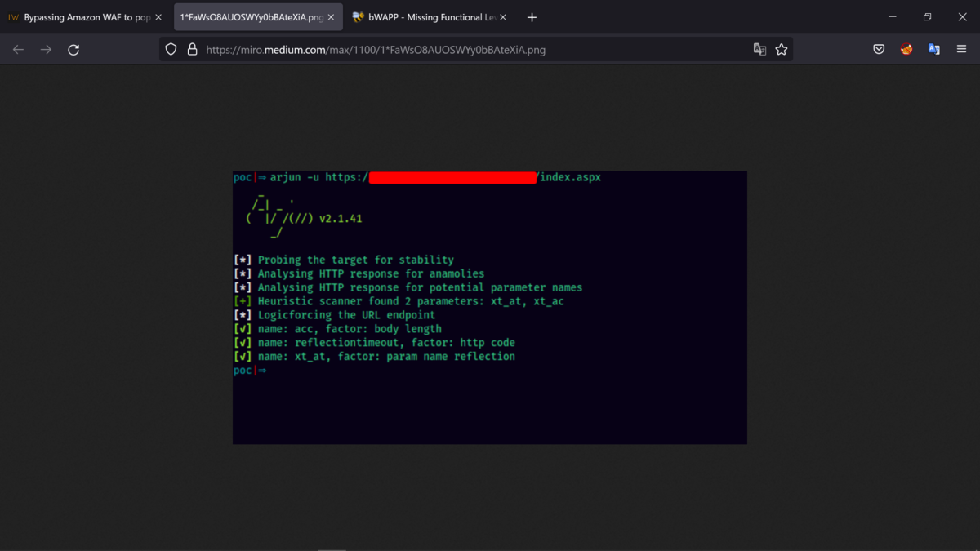This screenshot has height=551, width=980.
Task: Go forward to the next page
Action: (46, 50)
